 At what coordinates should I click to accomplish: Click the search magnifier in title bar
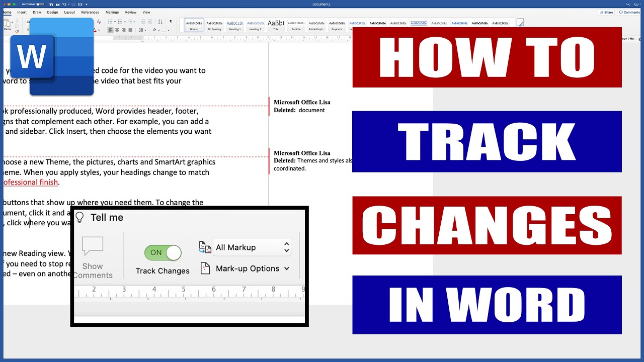click(x=628, y=5)
